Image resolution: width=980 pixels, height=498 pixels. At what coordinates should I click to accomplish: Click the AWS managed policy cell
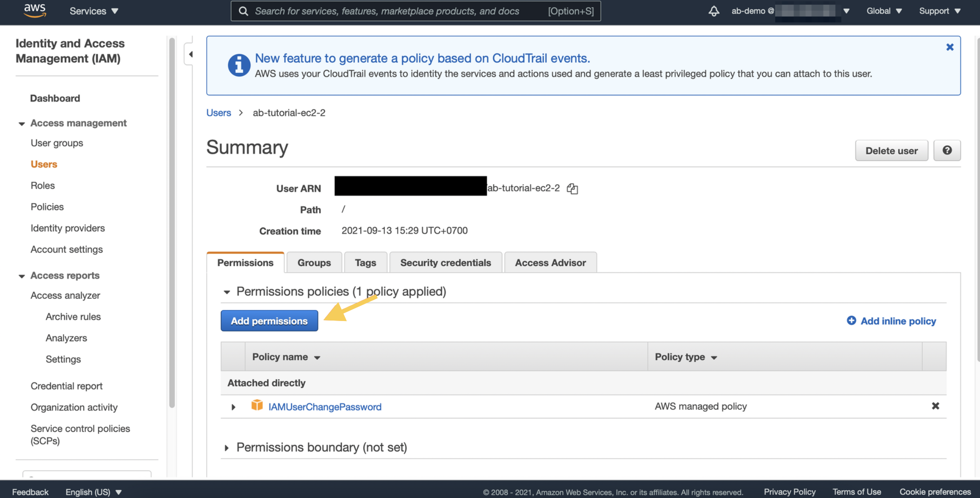click(700, 407)
